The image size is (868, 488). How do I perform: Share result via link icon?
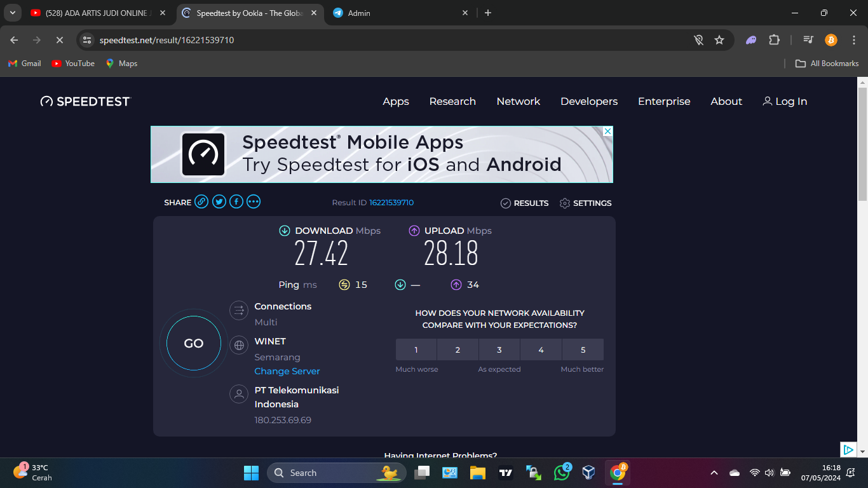coord(201,202)
